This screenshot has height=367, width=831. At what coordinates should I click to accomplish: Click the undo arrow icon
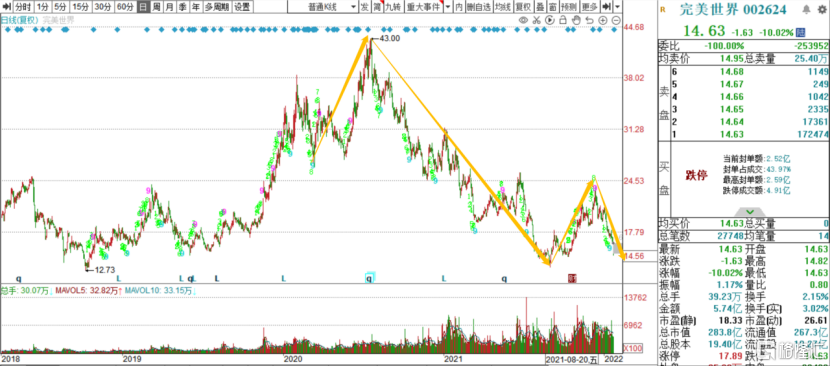tap(589, 20)
